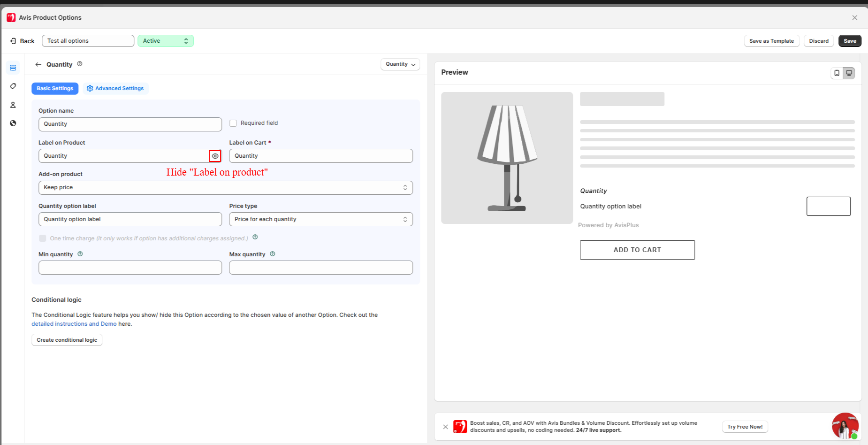
Task: Toggle eye icon to hide Label on Product
Action: pos(215,156)
